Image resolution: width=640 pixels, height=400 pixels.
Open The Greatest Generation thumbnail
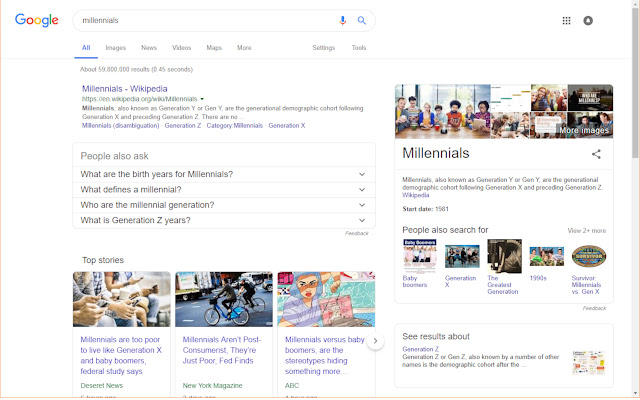(504, 256)
